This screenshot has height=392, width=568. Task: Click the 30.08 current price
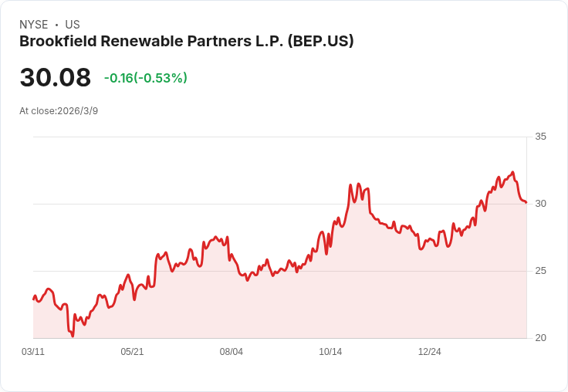[55, 77]
